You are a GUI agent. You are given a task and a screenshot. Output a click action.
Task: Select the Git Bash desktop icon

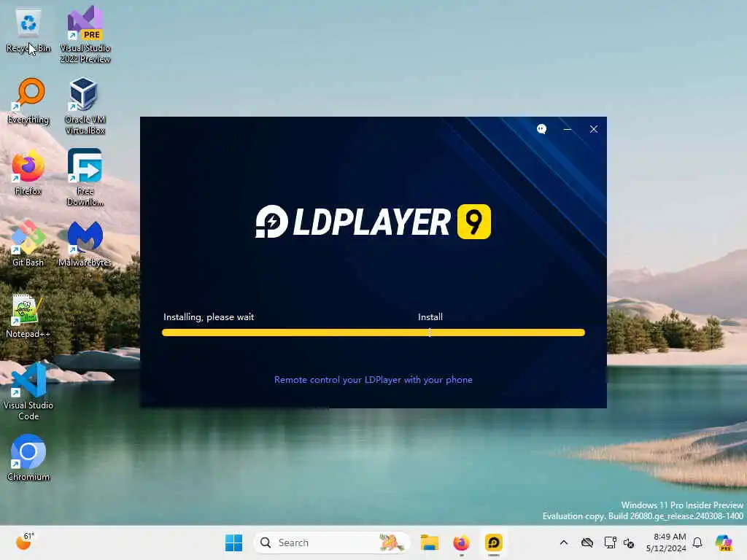point(28,244)
